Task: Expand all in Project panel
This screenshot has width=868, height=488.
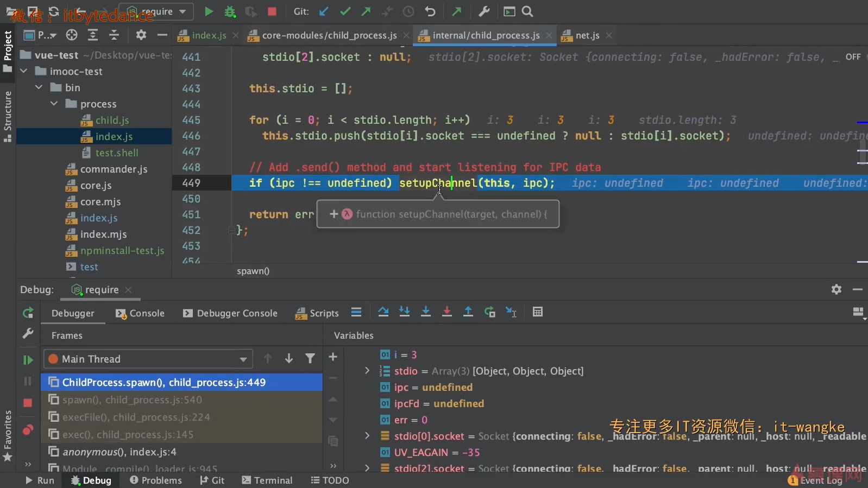Action: click(x=93, y=35)
